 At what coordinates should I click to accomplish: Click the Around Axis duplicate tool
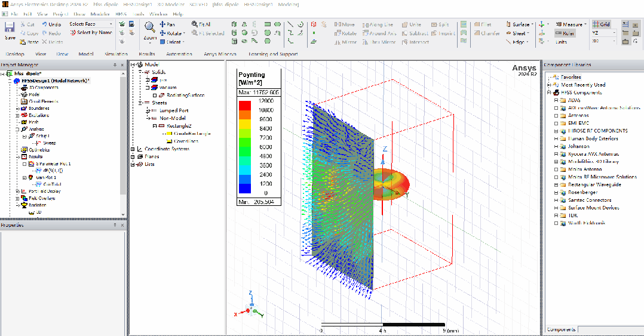(x=379, y=33)
